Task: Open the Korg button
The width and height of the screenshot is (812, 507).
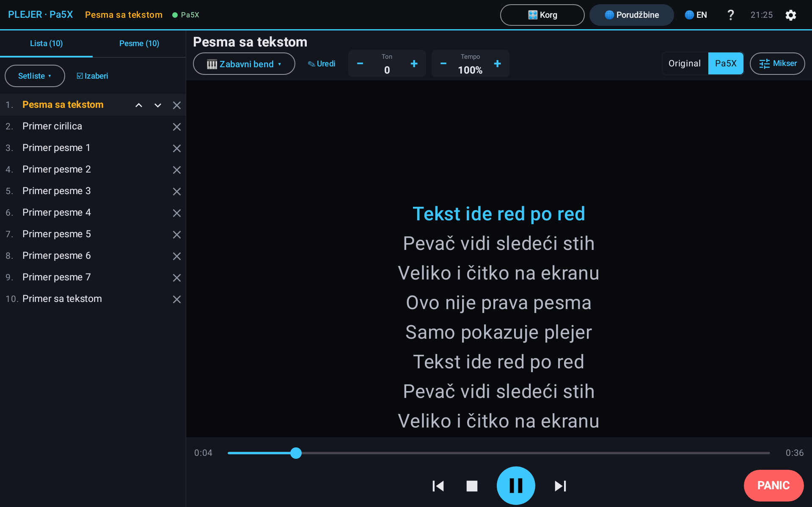Action: pos(542,15)
